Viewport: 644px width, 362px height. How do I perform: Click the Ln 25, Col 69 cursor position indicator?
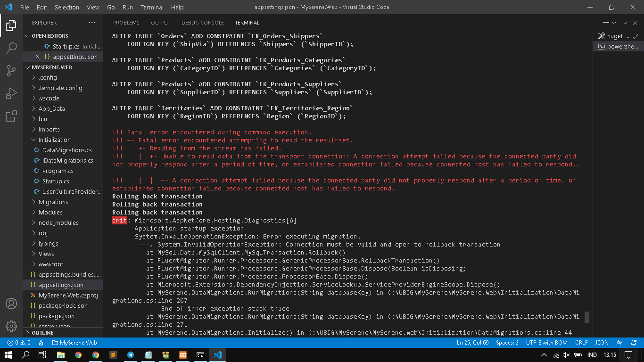472,343
